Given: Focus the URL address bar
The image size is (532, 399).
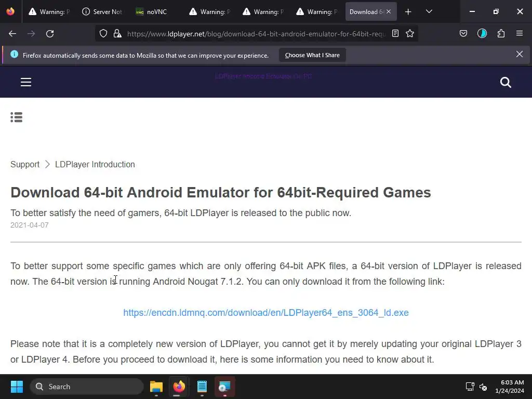Looking at the screenshot, I should (256, 34).
